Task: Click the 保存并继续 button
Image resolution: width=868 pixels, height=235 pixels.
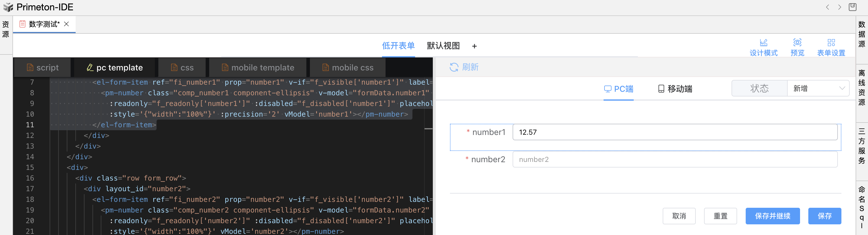Action: click(x=772, y=216)
